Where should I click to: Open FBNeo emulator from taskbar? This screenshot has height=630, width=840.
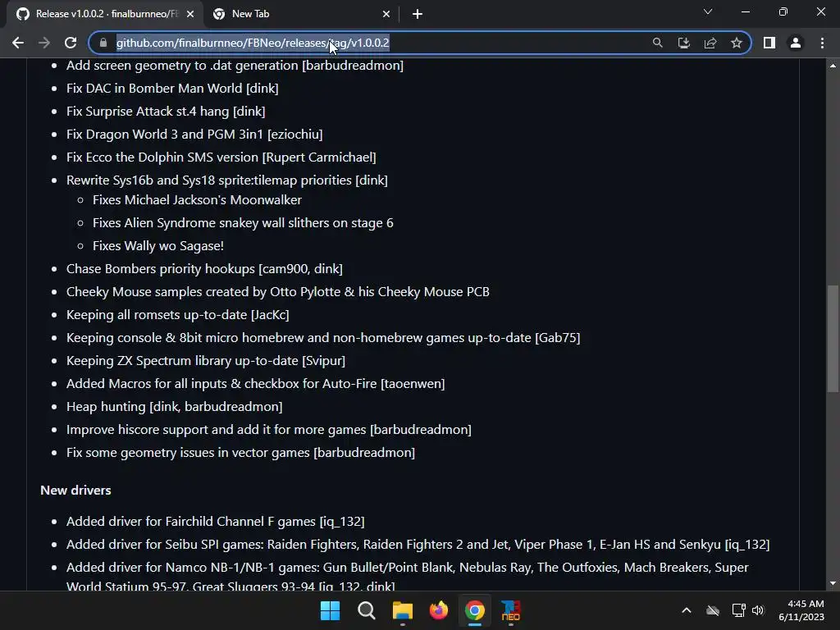tap(510, 610)
